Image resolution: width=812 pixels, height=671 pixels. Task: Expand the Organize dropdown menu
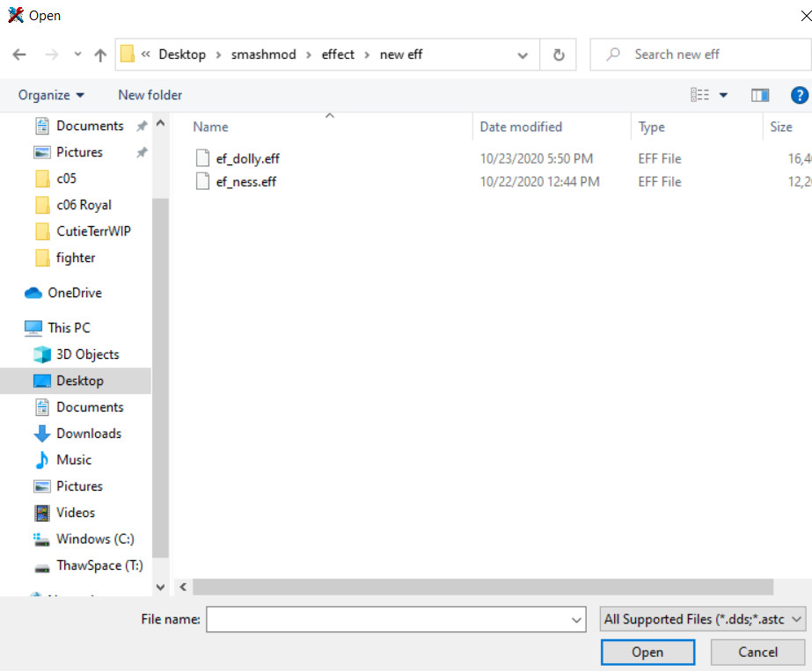51,95
